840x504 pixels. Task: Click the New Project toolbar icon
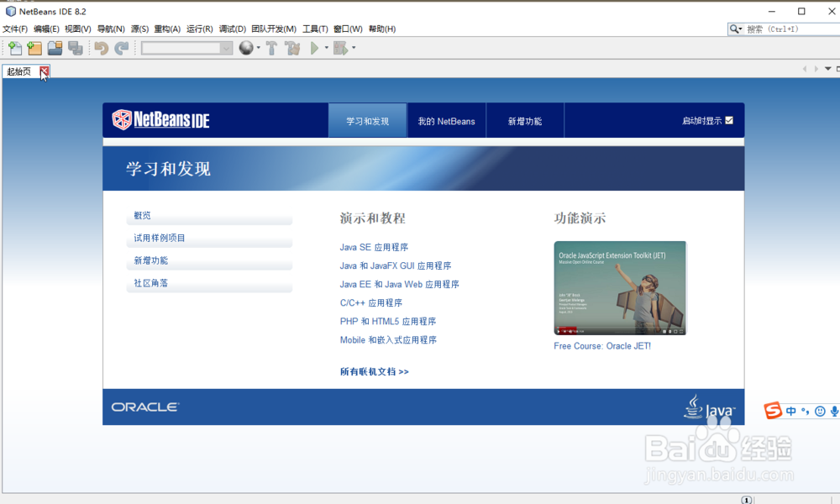point(34,48)
